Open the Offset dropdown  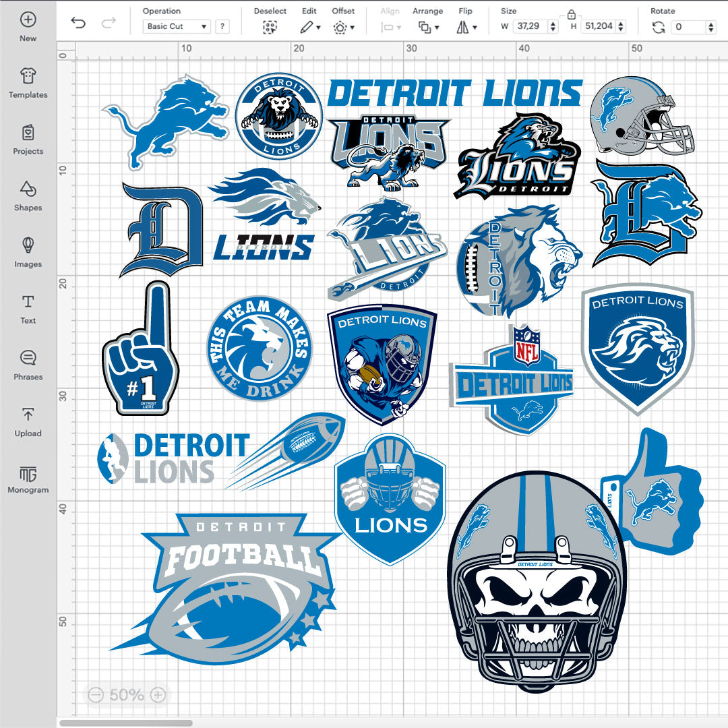343,27
